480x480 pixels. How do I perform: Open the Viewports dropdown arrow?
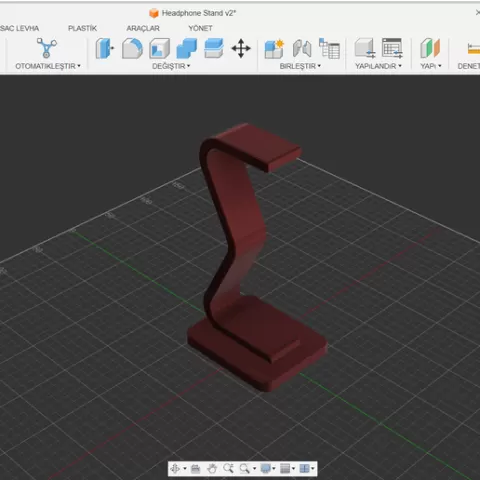[313, 469]
